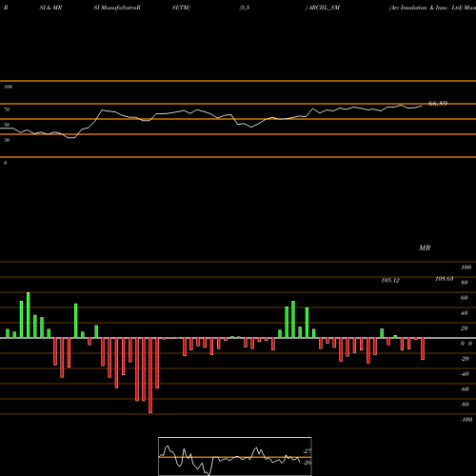The width and height of the screenshot is (476, 476).
Task: Click the RSI axis label 30
Action: point(7,140)
